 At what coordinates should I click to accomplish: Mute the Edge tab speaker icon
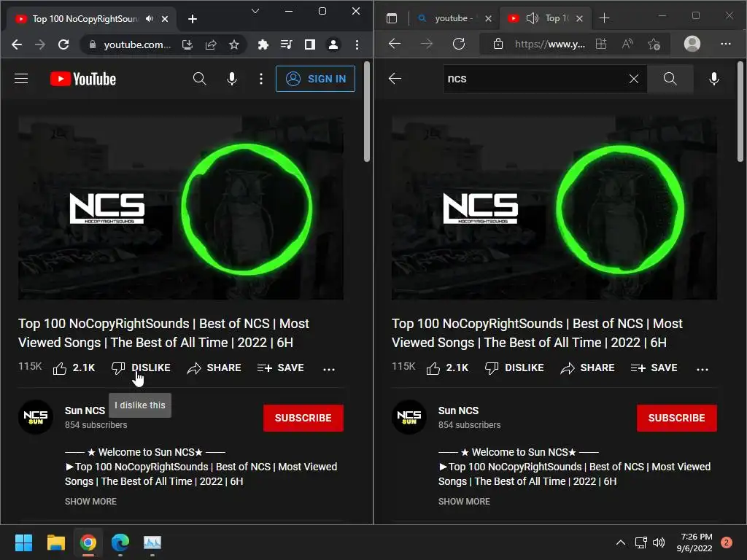[x=532, y=18]
